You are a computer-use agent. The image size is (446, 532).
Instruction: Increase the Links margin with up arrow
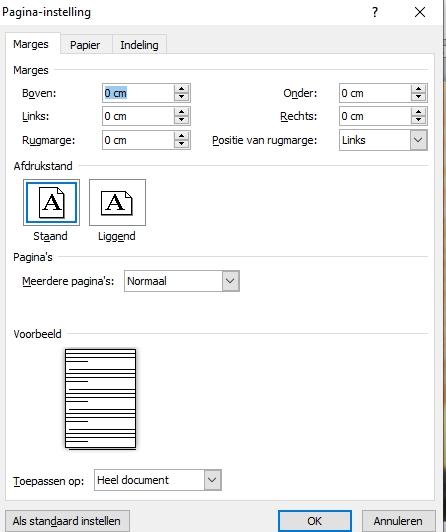tap(181, 112)
